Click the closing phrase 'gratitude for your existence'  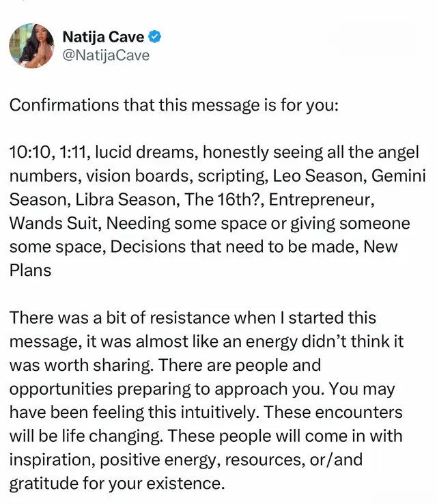click(x=116, y=483)
